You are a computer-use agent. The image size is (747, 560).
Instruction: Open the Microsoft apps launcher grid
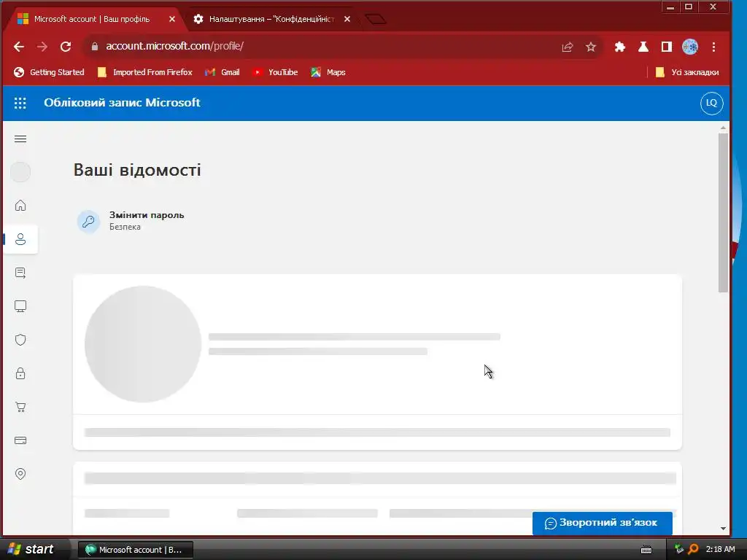click(x=20, y=103)
